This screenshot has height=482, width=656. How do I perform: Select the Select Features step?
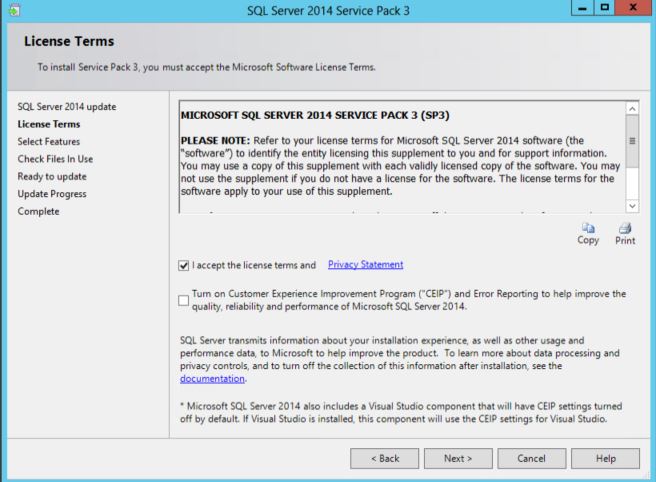point(49,142)
